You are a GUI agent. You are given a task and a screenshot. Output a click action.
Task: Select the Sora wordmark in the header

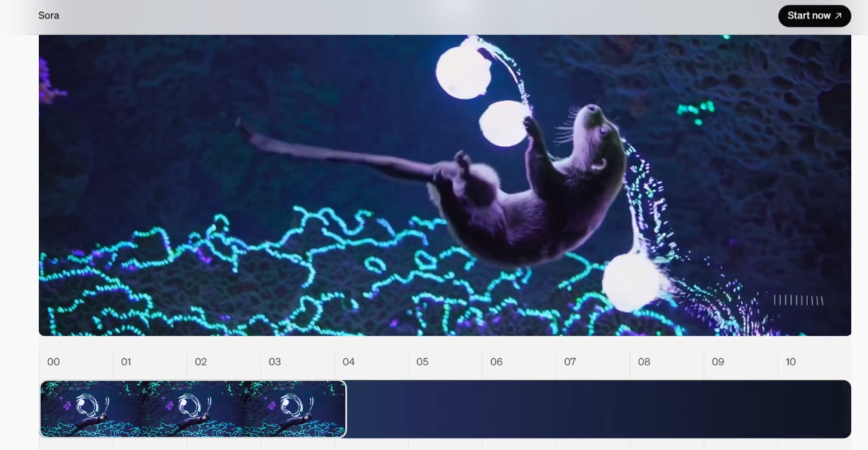pyautogui.click(x=48, y=16)
